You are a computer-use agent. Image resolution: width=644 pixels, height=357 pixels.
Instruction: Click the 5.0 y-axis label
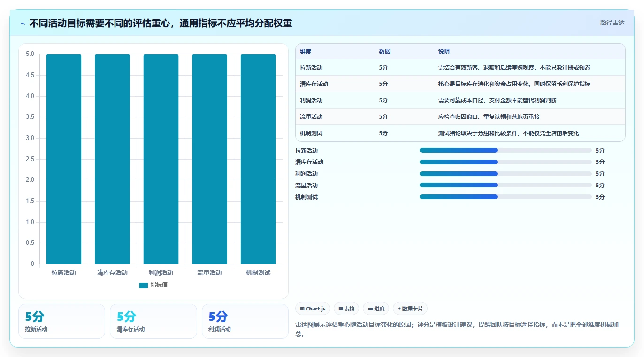point(30,54)
